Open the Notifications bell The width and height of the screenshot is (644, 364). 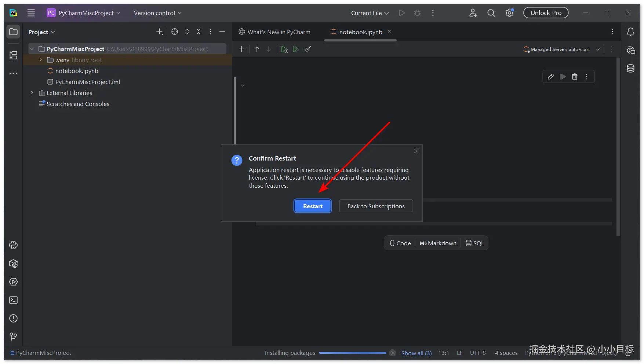click(x=630, y=32)
